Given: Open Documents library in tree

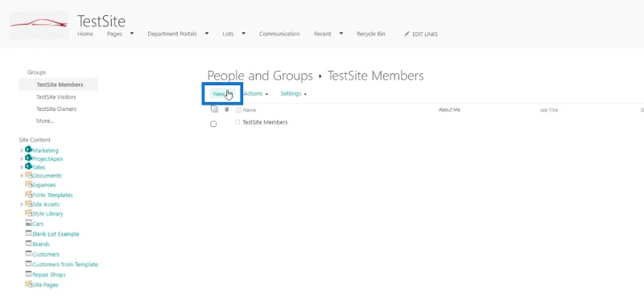Looking at the screenshot, I should pyautogui.click(x=47, y=175).
